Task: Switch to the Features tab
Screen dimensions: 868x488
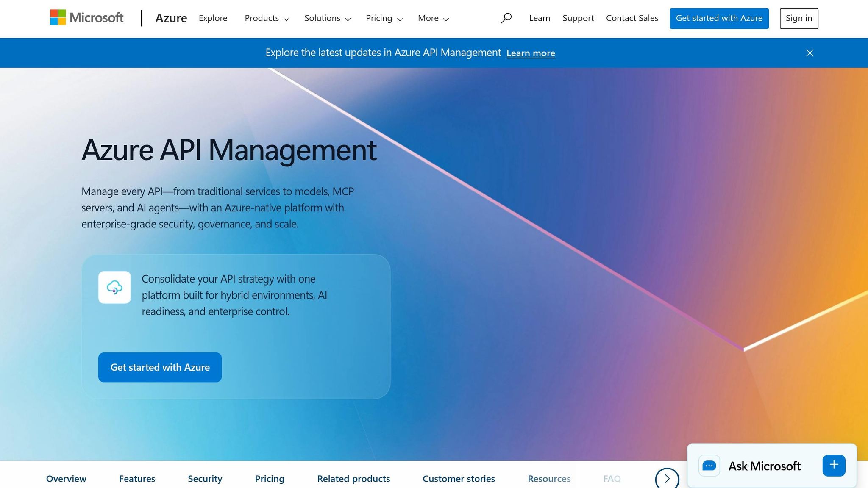Action: tap(137, 479)
